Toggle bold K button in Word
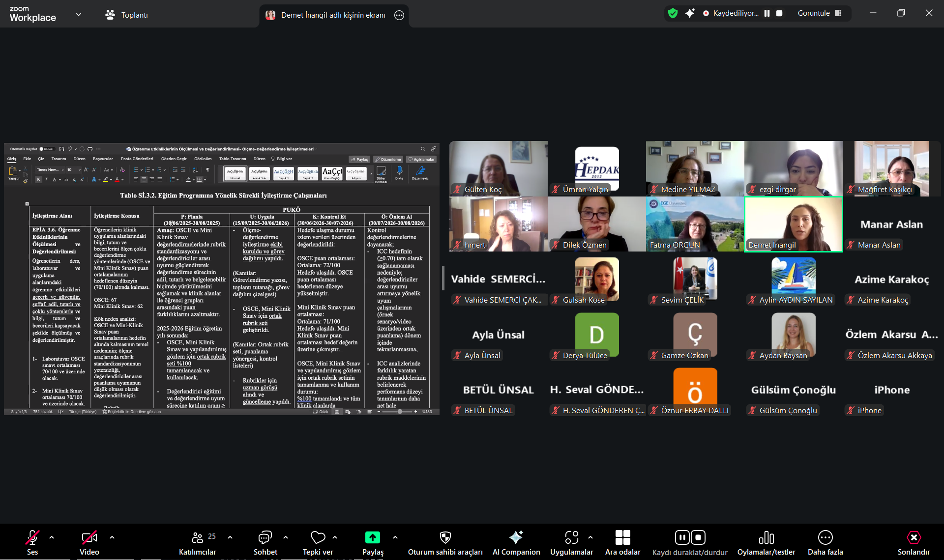The height and width of the screenshot is (560, 944). point(39,180)
